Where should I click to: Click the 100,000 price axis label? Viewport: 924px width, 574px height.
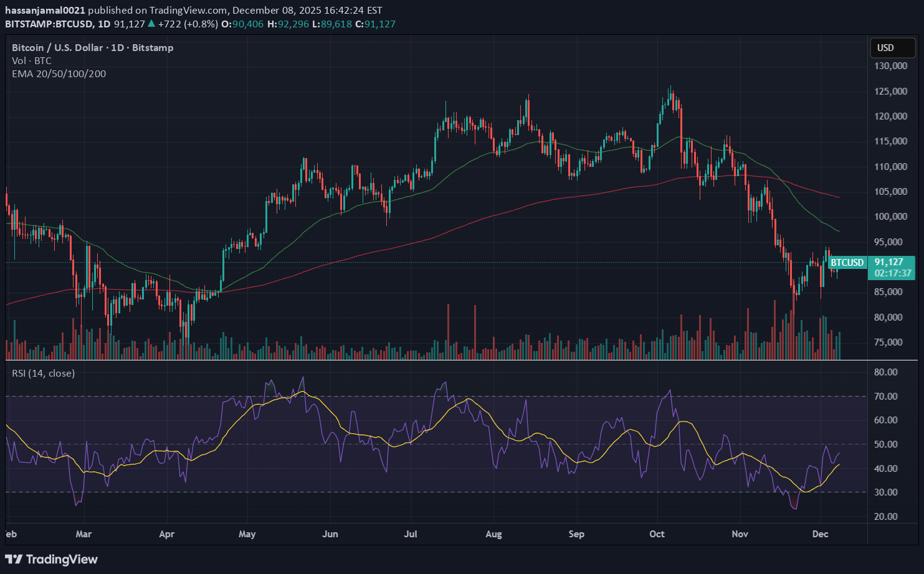pos(890,217)
